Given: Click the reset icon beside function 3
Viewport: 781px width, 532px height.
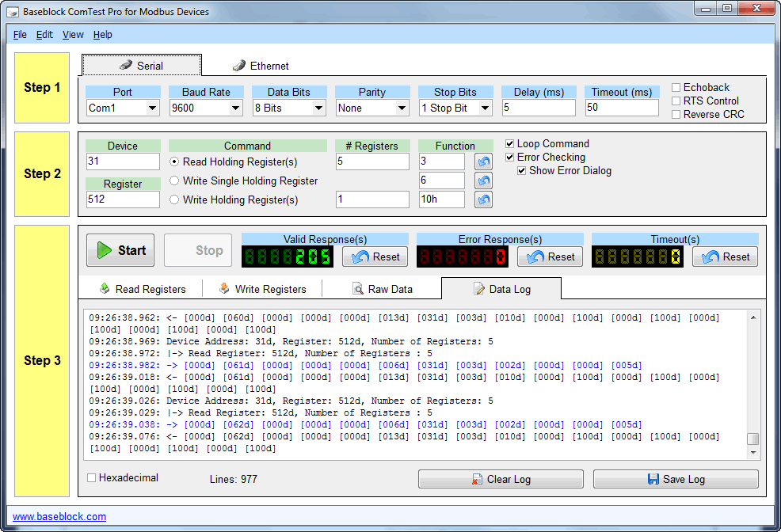Looking at the screenshot, I should click(483, 161).
